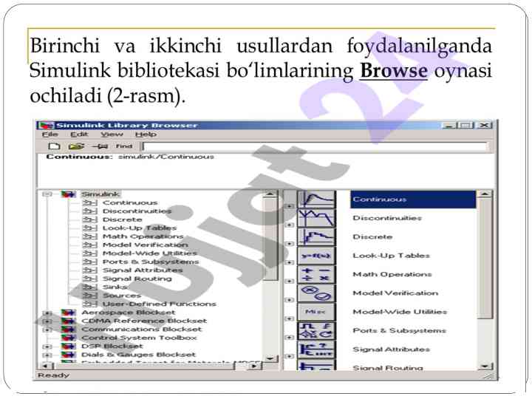Expand the DSP Blockset node
The image size is (532, 399).
click(47, 347)
